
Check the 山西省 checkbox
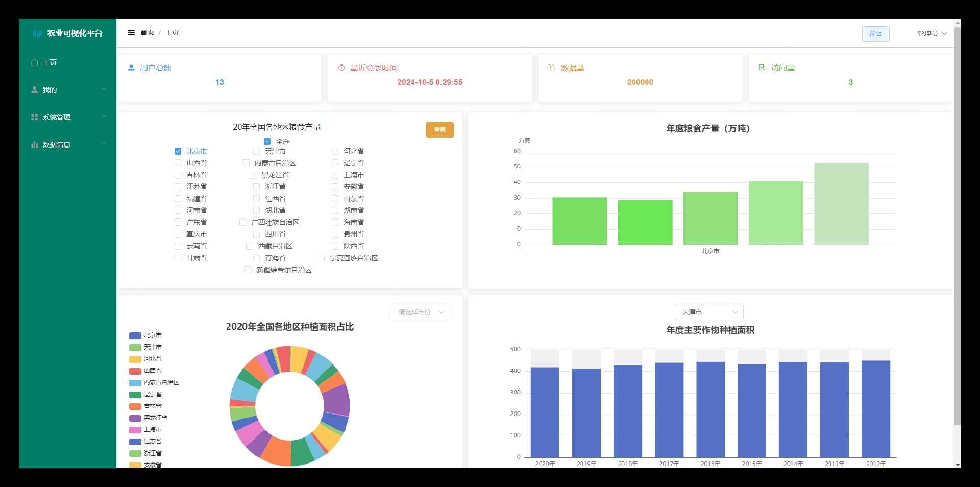coord(178,163)
